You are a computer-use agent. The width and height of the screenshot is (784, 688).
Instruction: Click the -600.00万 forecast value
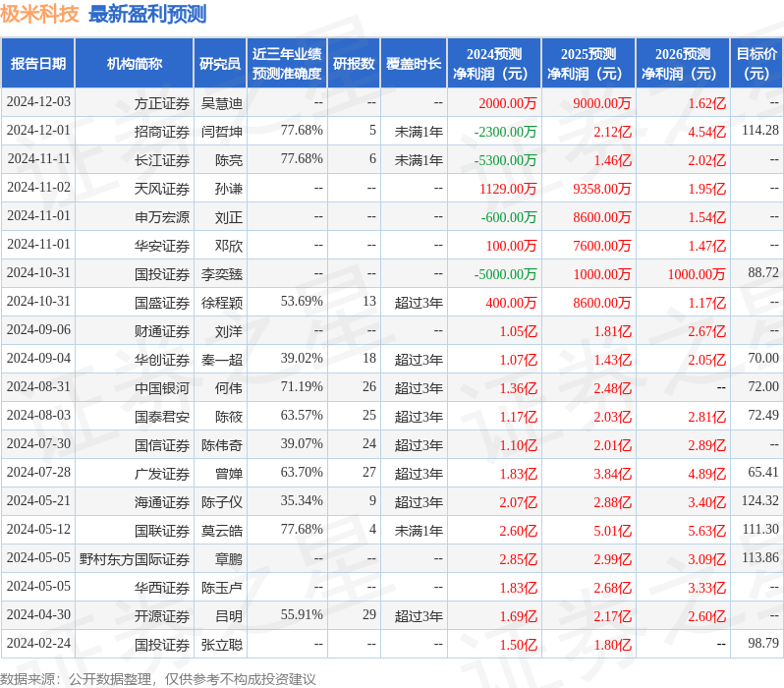coord(509,217)
